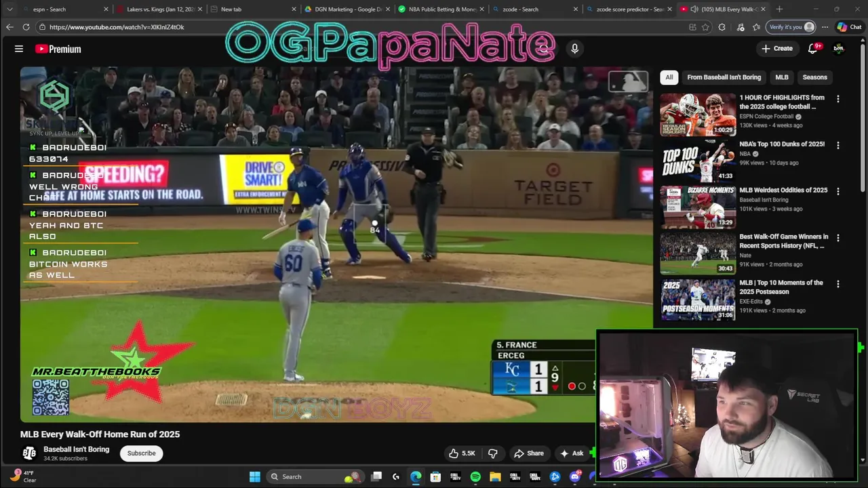Image resolution: width=868 pixels, height=488 pixels.
Task: Switch to DGN Marketing Google tab
Action: click(346, 9)
